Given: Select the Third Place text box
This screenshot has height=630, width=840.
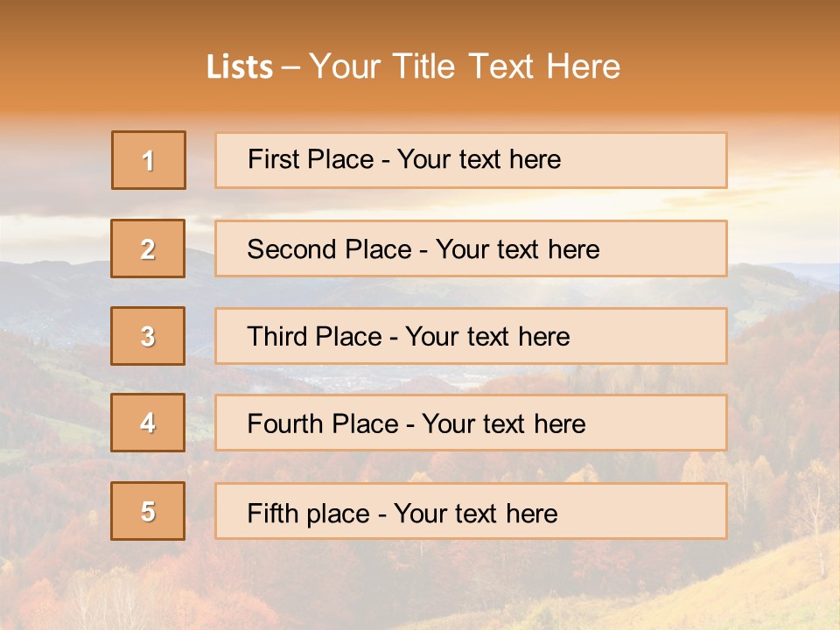Looking at the screenshot, I should point(471,336).
